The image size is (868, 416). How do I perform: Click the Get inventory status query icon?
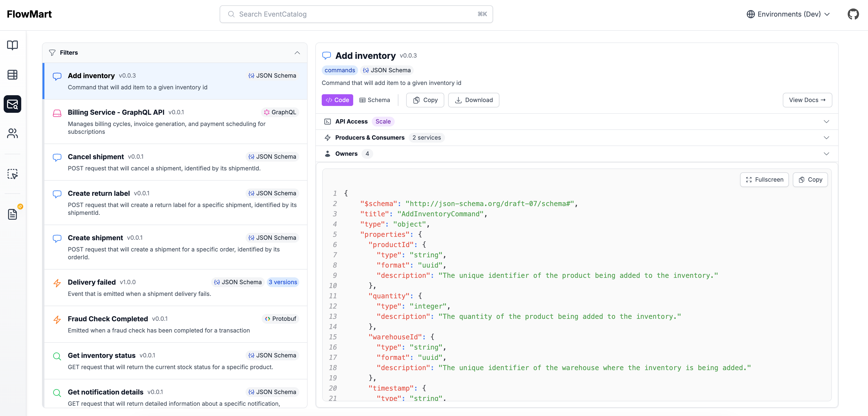tap(57, 356)
